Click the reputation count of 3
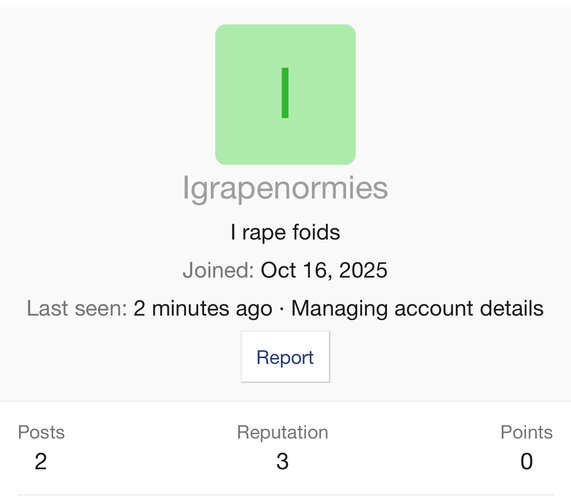The height and width of the screenshot is (500, 571). click(283, 461)
